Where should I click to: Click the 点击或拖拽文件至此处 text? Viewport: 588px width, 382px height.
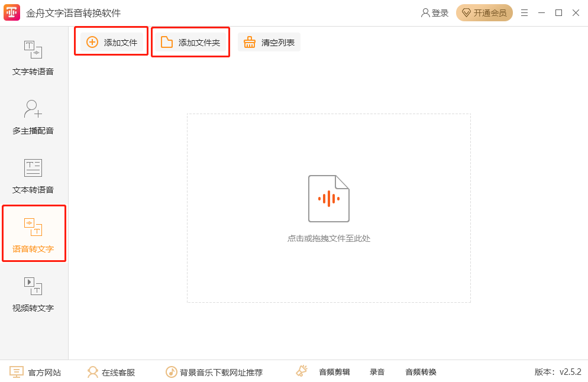329,238
